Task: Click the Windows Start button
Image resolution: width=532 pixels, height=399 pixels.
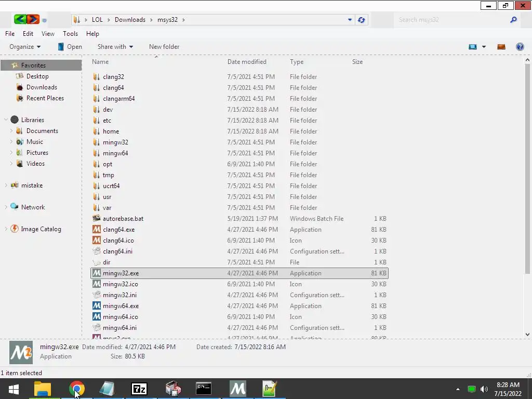Action: coord(14,389)
